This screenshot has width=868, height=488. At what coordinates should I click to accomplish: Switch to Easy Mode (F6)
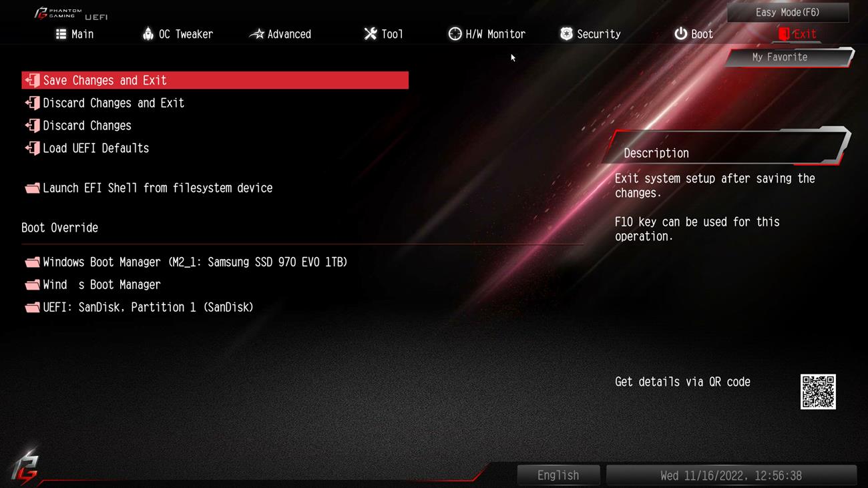[788, 12]
